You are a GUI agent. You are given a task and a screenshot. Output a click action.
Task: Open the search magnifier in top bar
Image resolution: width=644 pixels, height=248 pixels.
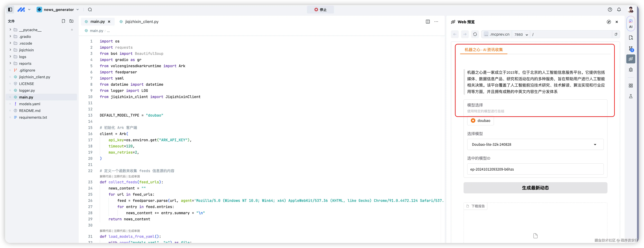pyautogui.click(x=90, y=10)
